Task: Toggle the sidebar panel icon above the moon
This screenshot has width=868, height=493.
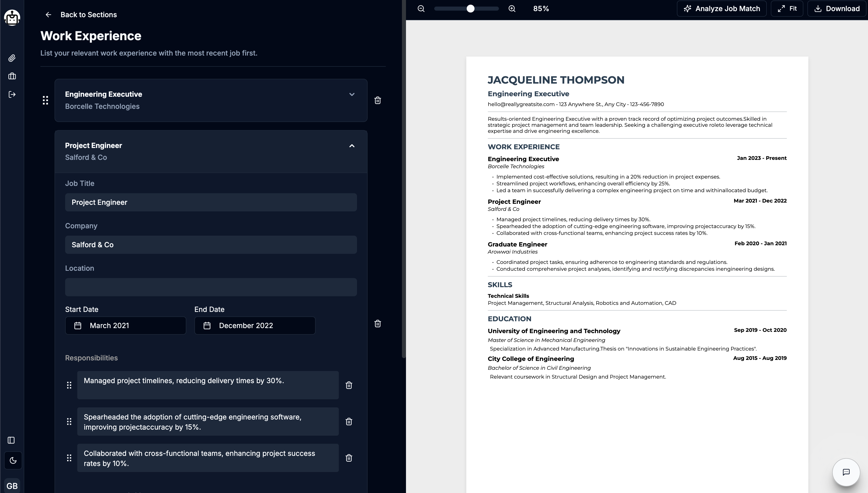Action: pos(11,440)
